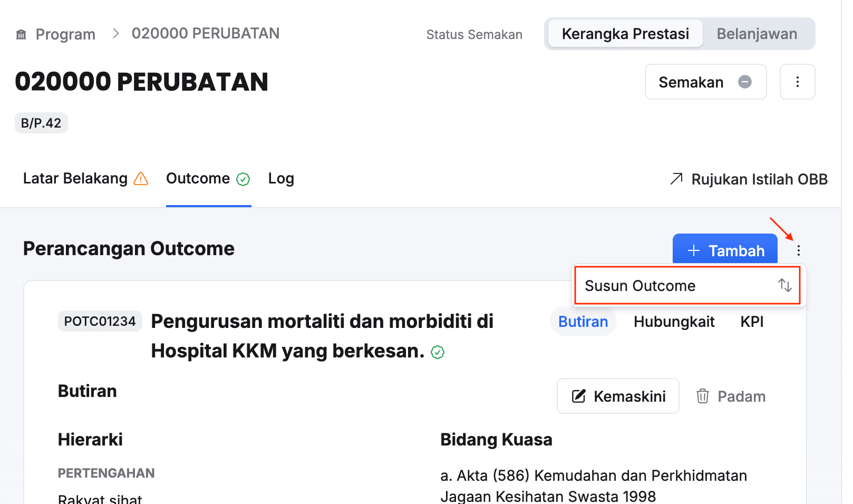Image resolution: width=853 pixels, height=504 pixels.
Task: Select Susun Outcome menu item
Action: point(640,286)
